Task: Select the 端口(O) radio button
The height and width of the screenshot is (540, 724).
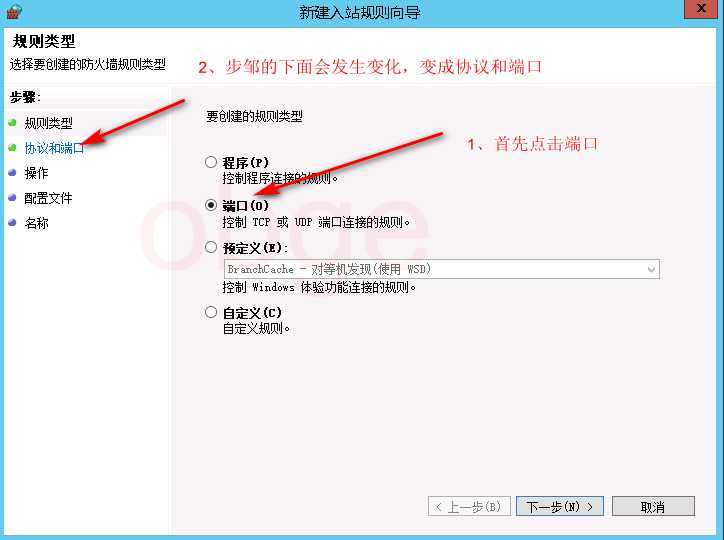Action: coord(211,205)
